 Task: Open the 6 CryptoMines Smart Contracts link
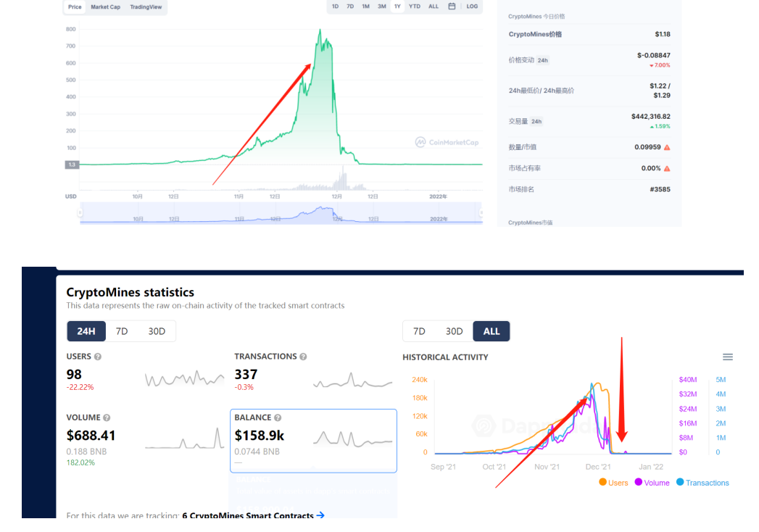(x=248, y=515)
